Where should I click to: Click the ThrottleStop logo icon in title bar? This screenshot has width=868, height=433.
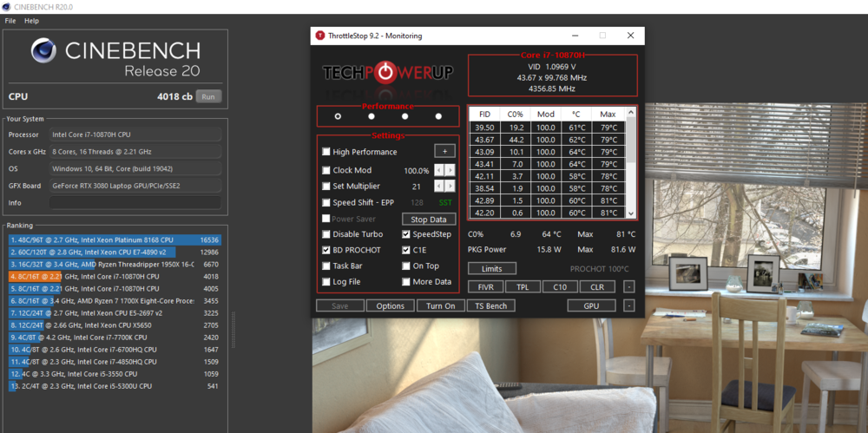click(x=320, y=36)
